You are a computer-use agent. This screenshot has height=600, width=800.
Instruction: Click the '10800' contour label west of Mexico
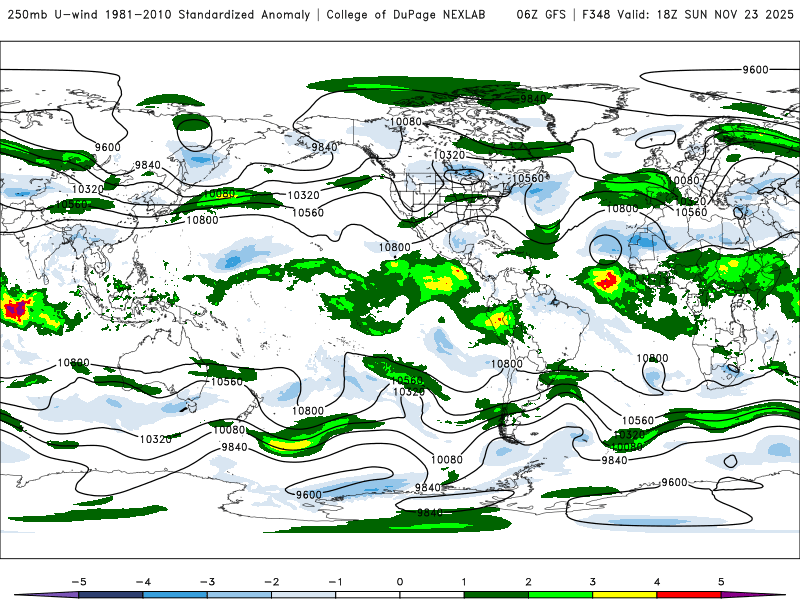[x=394, y=247]
